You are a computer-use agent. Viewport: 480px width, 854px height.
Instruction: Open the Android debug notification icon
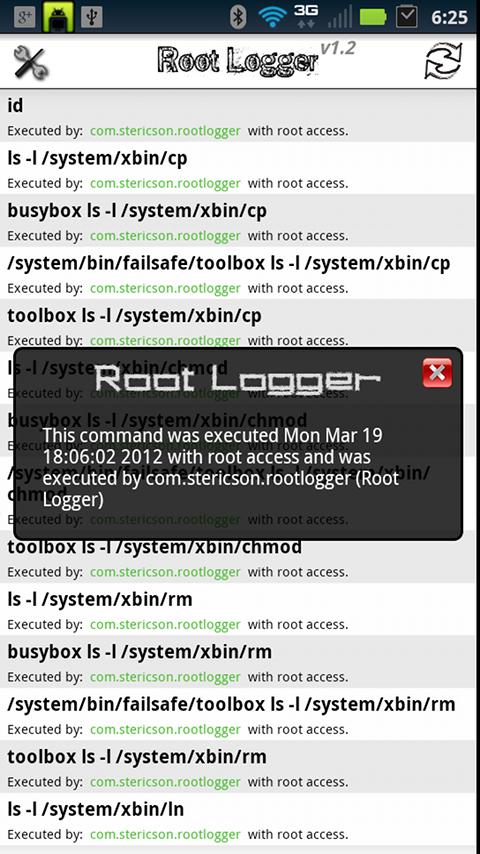click(58, 17)
